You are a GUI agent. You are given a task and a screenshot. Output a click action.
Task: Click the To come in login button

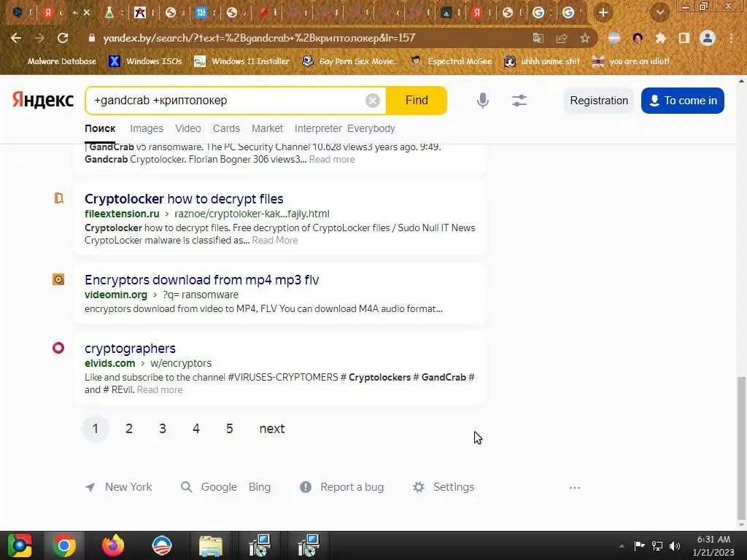point(683,101)
